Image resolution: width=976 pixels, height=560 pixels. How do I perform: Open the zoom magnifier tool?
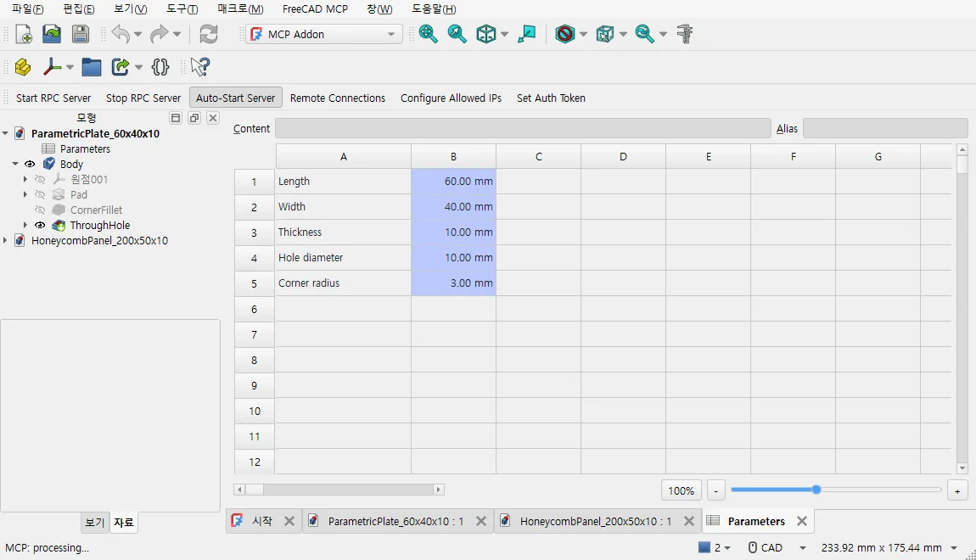tap(644, 34)
